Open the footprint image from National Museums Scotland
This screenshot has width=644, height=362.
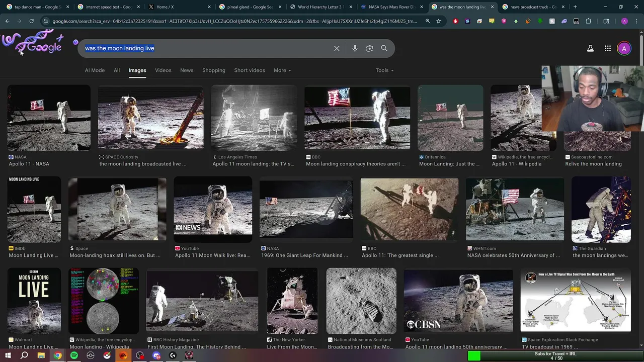pos(361,301)
